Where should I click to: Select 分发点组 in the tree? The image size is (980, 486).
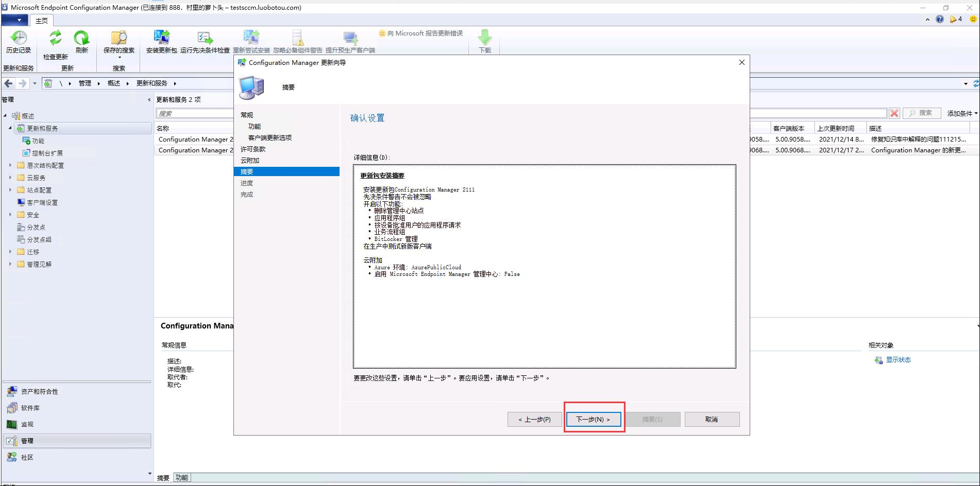(39, 239)
